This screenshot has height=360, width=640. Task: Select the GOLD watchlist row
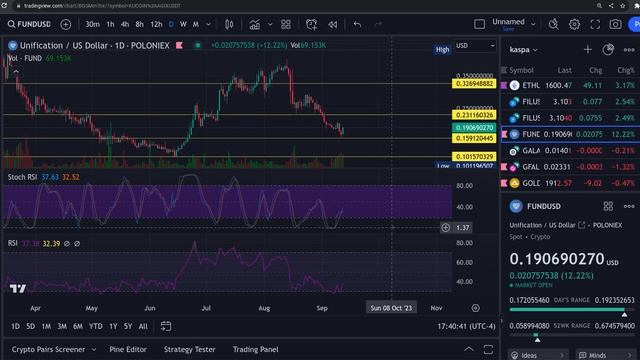click(x=570, y=183)
